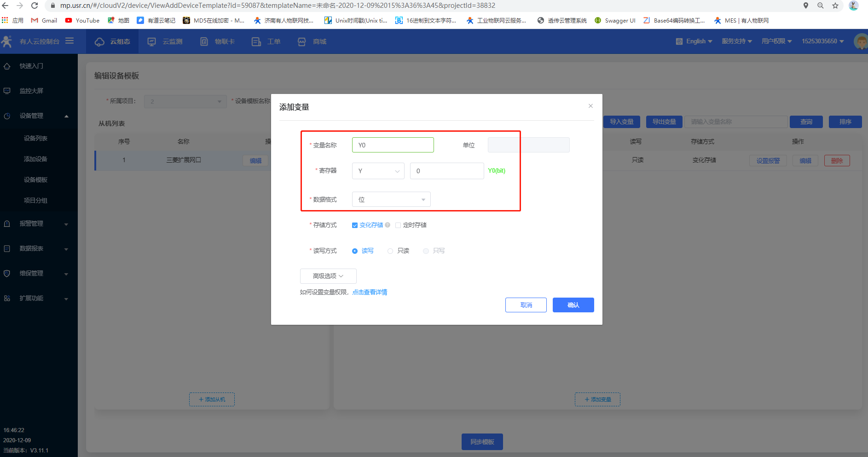Click the hamburger menu icon beside 有人云控制台
The image size is (868, 457).
tap(69, 41)
